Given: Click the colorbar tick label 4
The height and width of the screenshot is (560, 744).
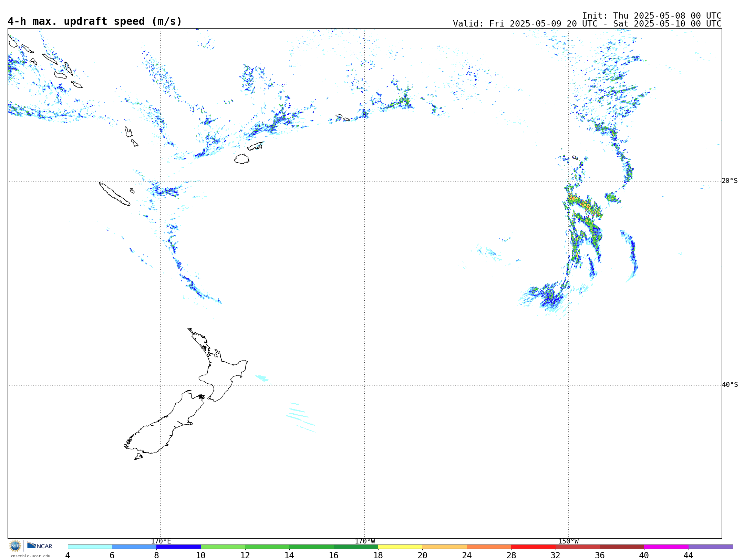Looking at the screenshot, I should 68,555.
